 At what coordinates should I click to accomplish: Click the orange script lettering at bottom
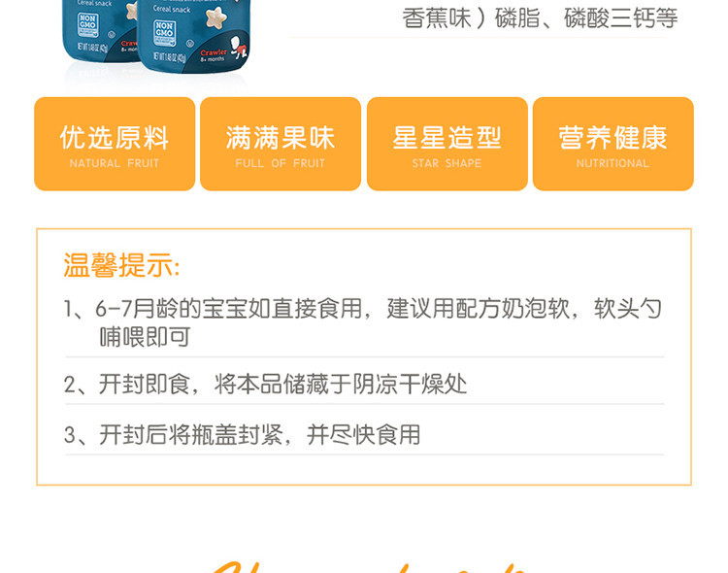coord(369,567)
